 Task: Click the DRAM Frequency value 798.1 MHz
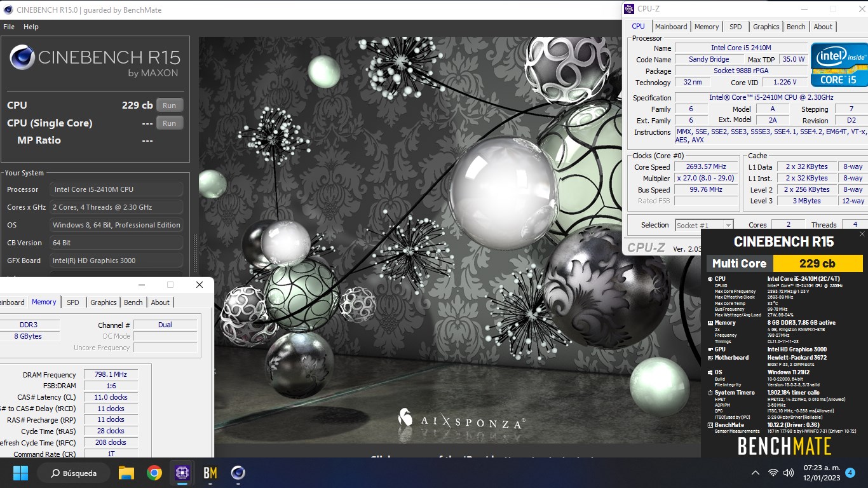point(110,375)
